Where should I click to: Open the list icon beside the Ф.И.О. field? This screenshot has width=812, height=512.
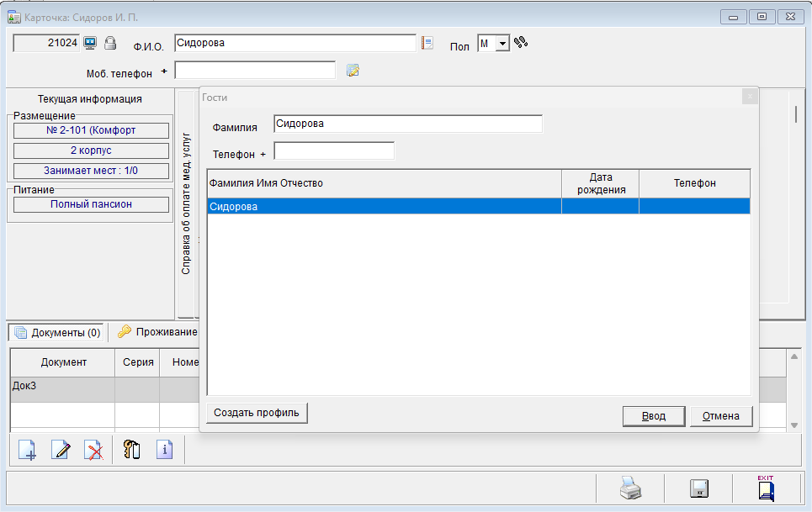[427, 43]
